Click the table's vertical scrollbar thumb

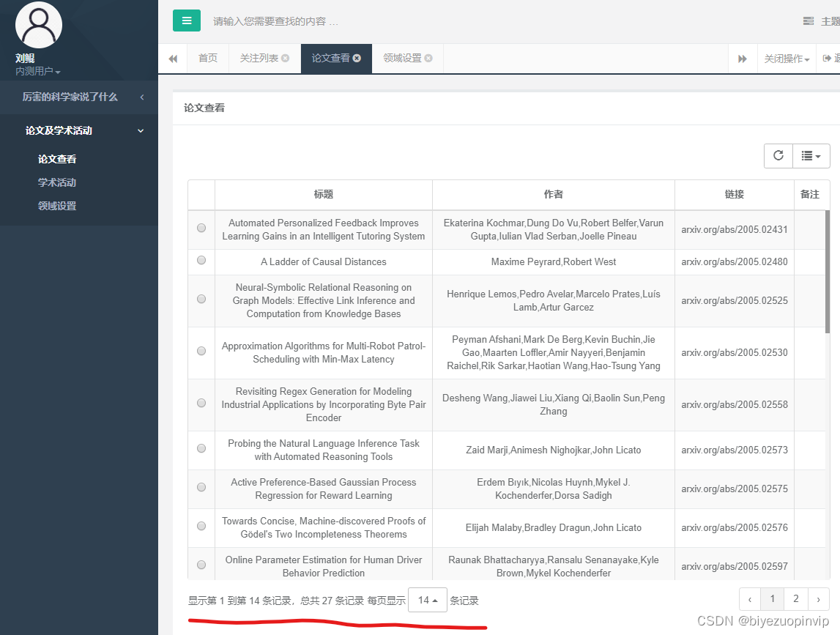pos(828,272)
